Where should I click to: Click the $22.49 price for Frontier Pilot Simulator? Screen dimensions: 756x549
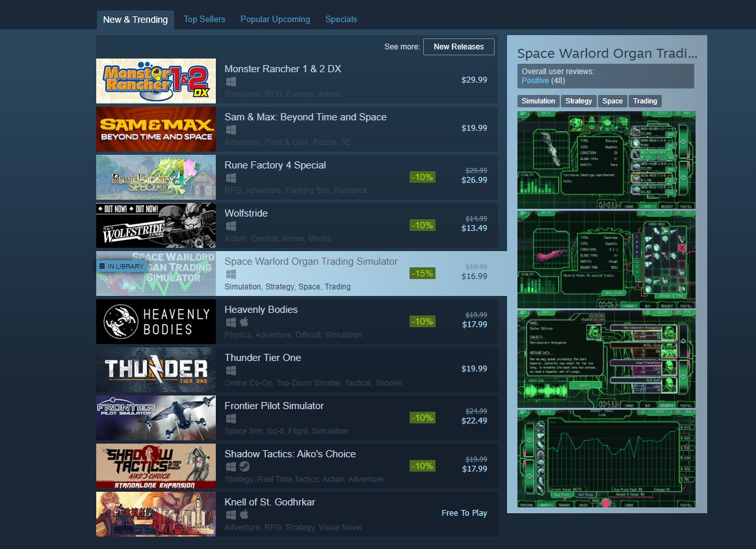point(474,421)
